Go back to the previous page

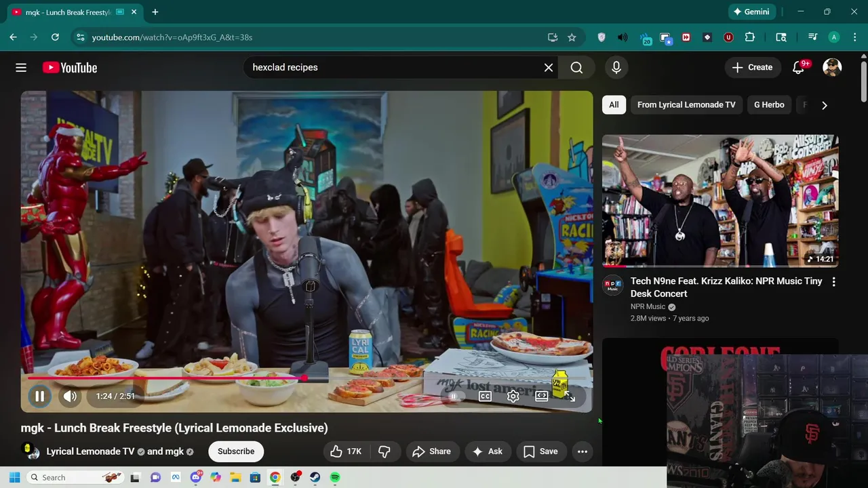pos(13,37)
